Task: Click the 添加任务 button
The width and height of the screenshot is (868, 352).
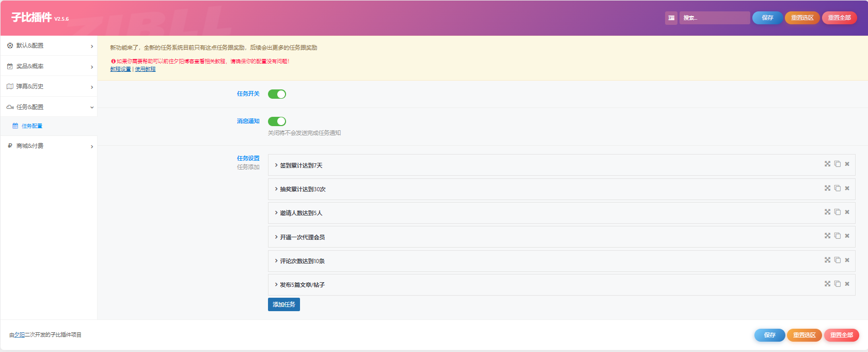Action: [x=283, y=304]
